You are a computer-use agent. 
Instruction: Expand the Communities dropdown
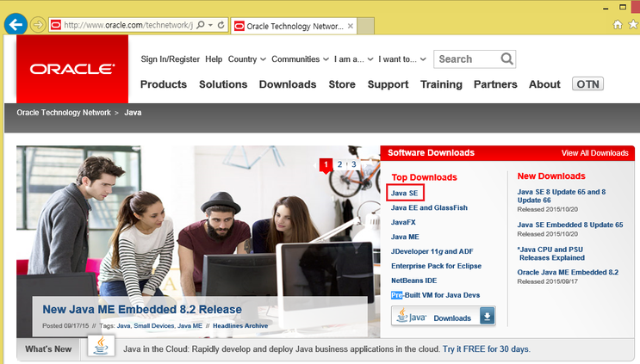coord(300,59)
